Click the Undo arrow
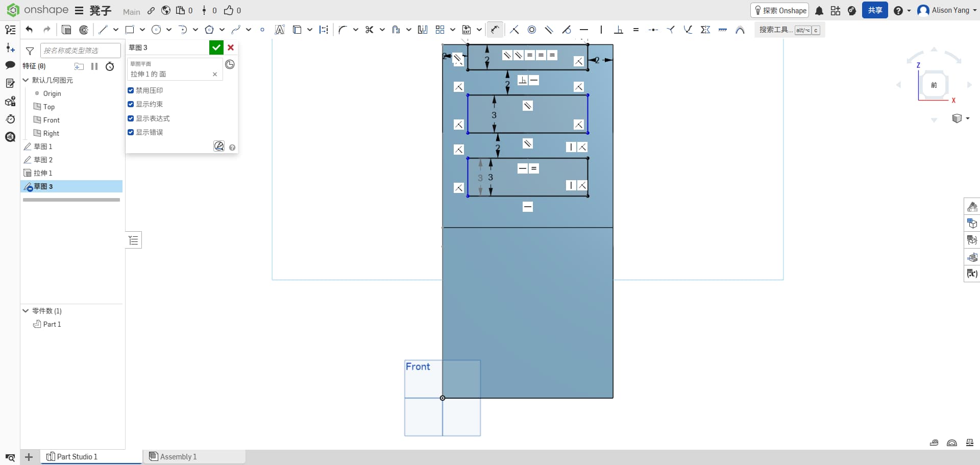The width and height of the screenshot is (980, 465). [29, 30]
